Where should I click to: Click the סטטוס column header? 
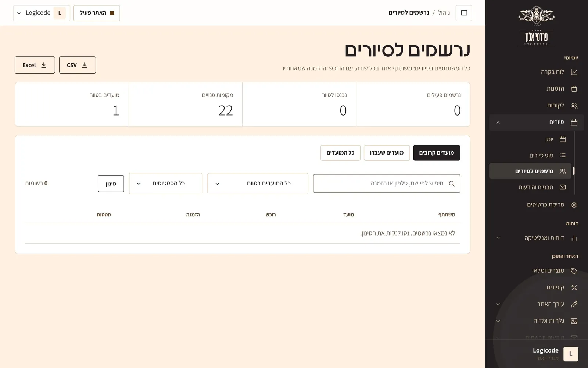coord(104,215)
